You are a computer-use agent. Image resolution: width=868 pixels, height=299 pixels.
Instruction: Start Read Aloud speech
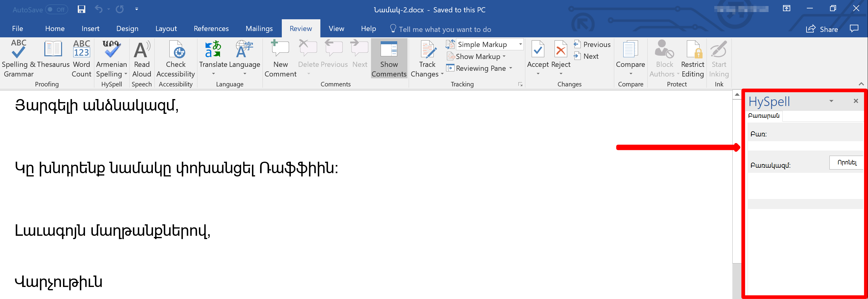point(142,59)
